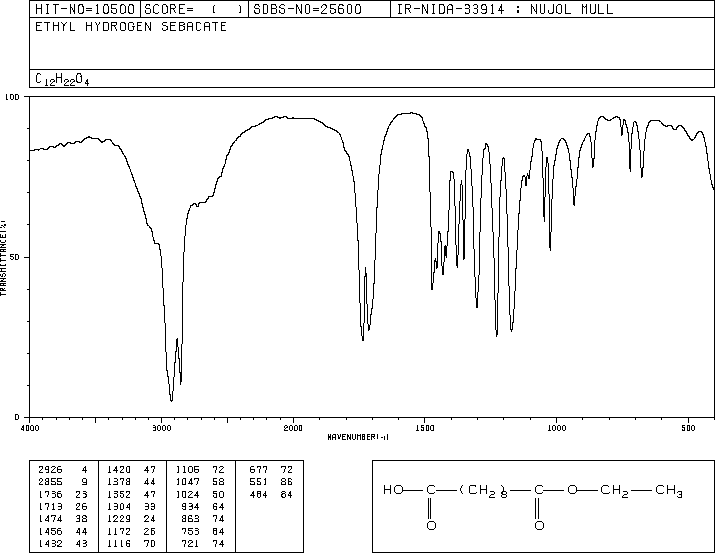Select peak value 1474 in the table
Viewport: 715px width, 553px height.
pos(50,519)
